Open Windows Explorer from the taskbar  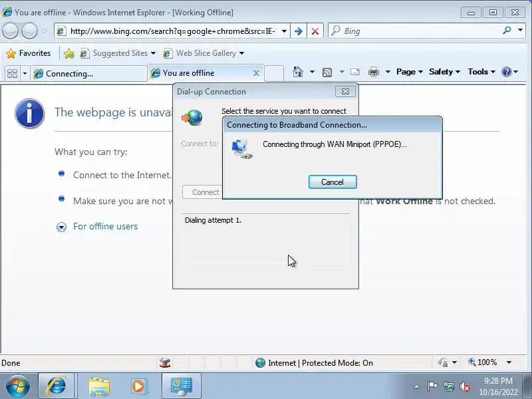tap(98, 386)
